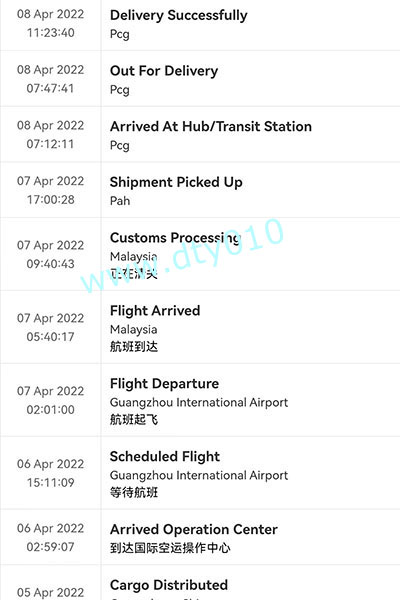Image resolution: width=400 pixels, height=600 pixels.
Task: Open the Scheduled Flight tracking row
Action: tap(200, 473)
